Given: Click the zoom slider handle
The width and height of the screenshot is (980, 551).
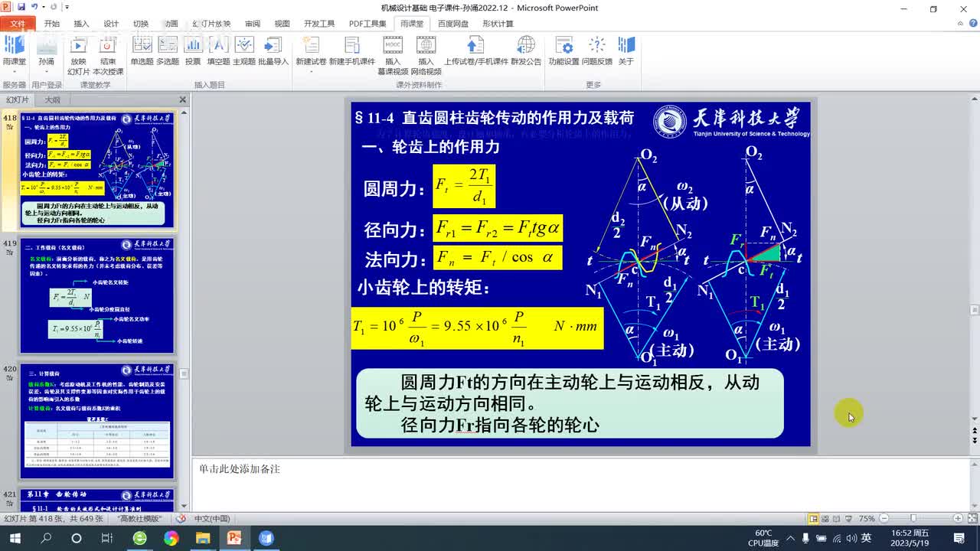Looking at the screenshot, I should tap(913, 518).
